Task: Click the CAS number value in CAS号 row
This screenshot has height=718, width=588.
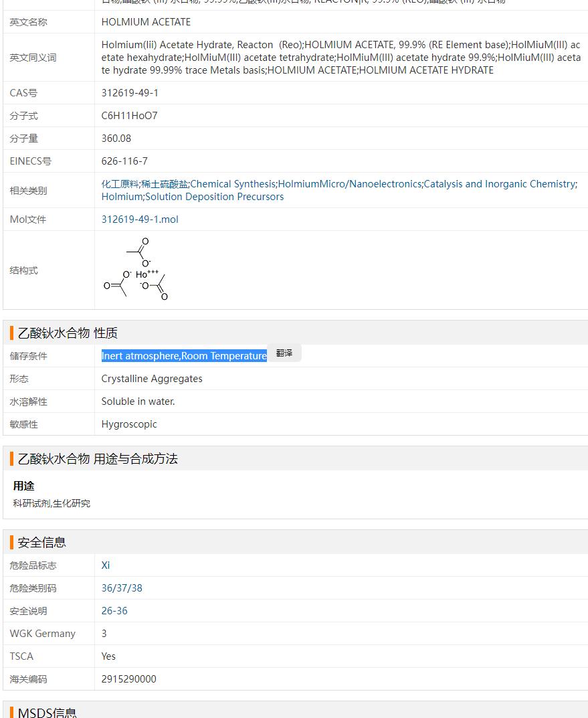Action: (x=130, y=93)
